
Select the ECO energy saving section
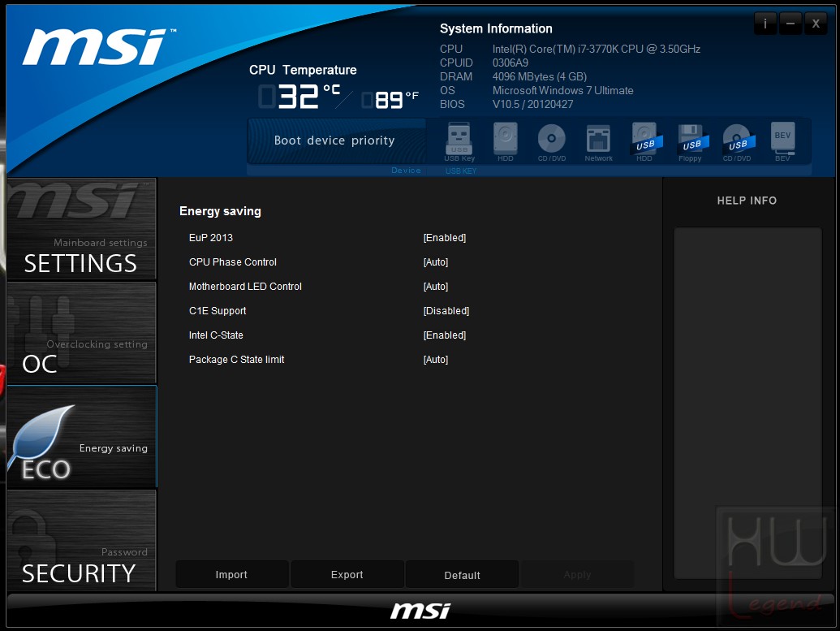81,436
